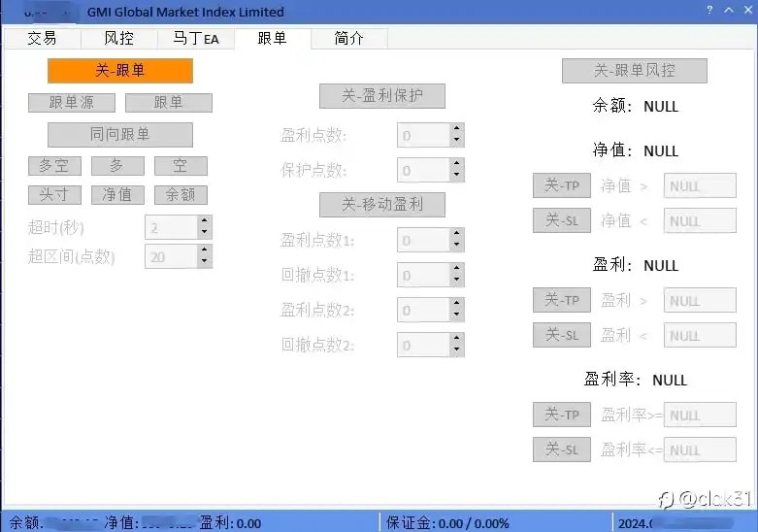758x532 pixels.
Task: Increase the 盈利点数 value with up arrow
Action: coord(457,129)
